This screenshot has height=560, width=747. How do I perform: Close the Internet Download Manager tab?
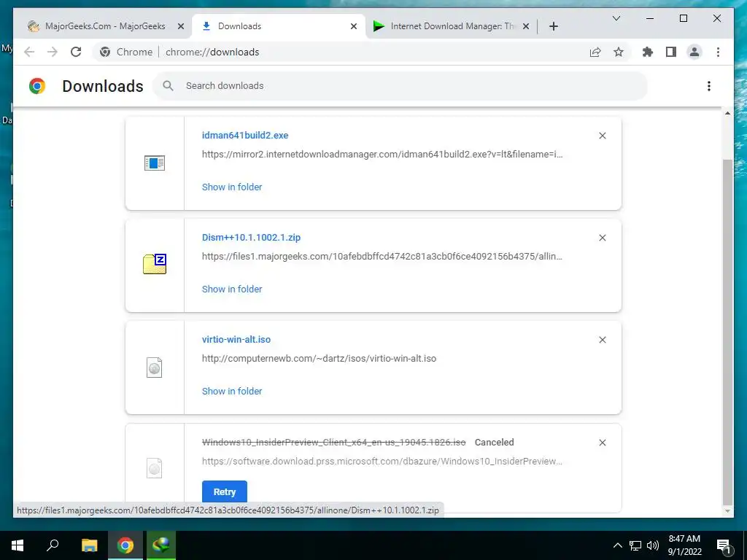[526, 26]
